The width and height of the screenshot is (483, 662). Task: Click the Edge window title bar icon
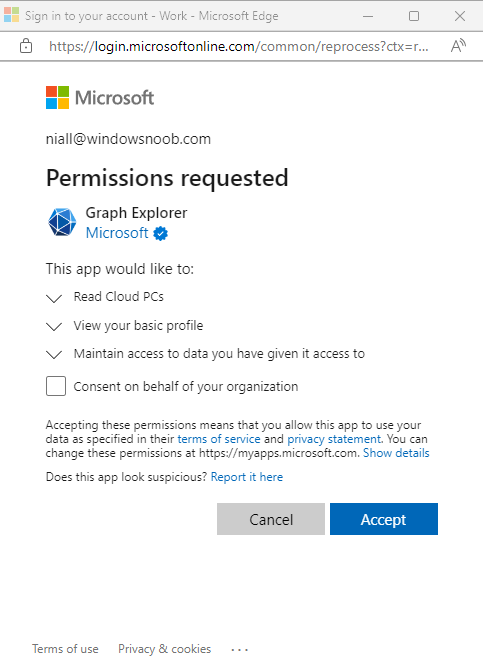tap(11, 16)
